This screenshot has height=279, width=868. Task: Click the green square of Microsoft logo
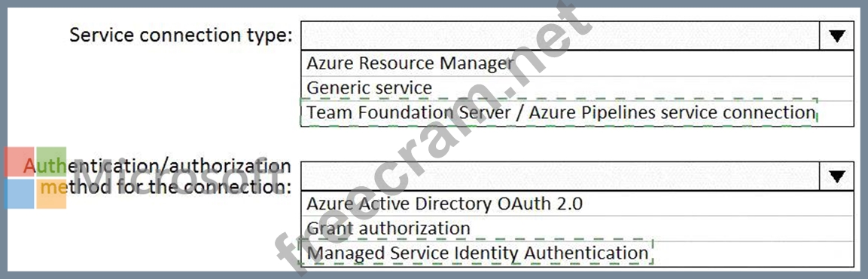51,162
